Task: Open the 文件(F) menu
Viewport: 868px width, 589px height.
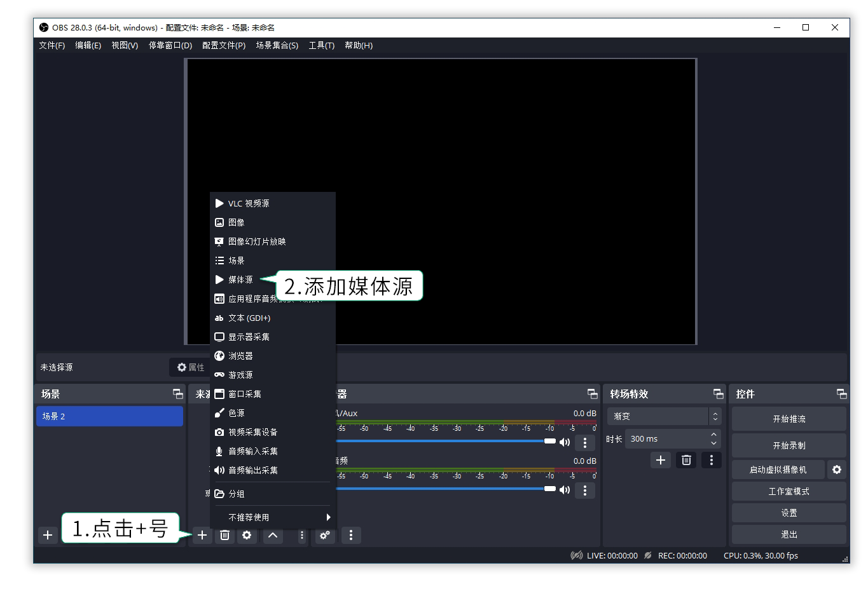Action: 52,46
